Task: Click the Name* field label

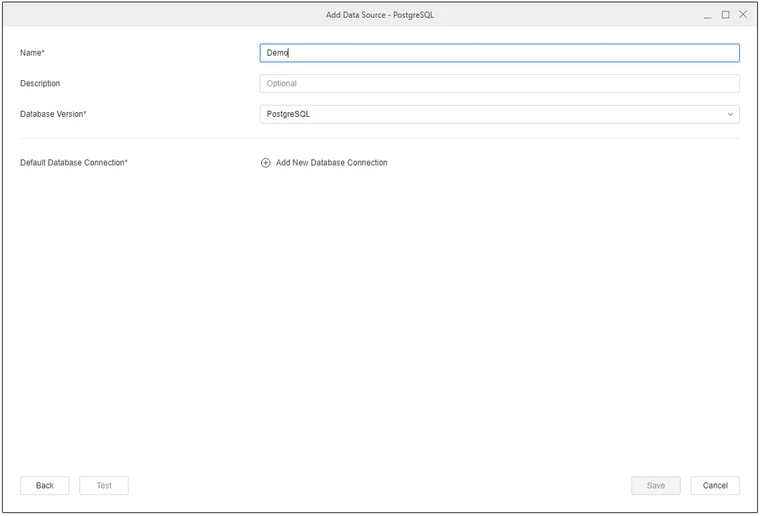Action: click(x=33, y=53)
